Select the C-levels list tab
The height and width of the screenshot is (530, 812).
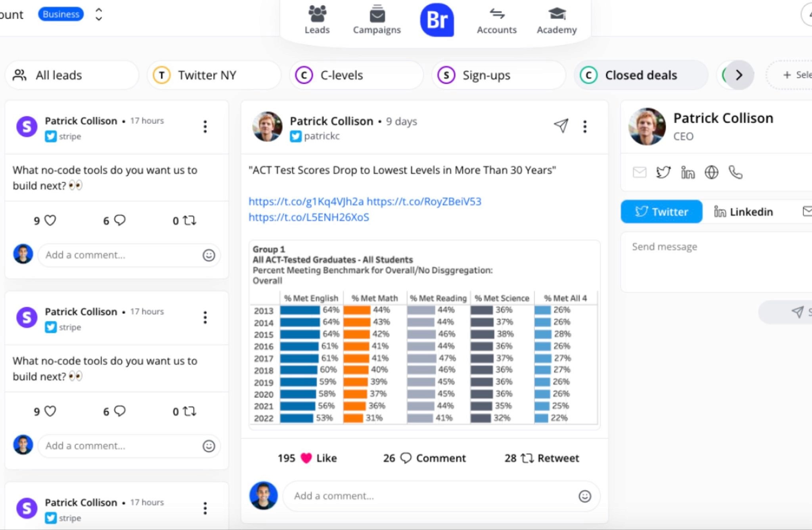(356, 75)
